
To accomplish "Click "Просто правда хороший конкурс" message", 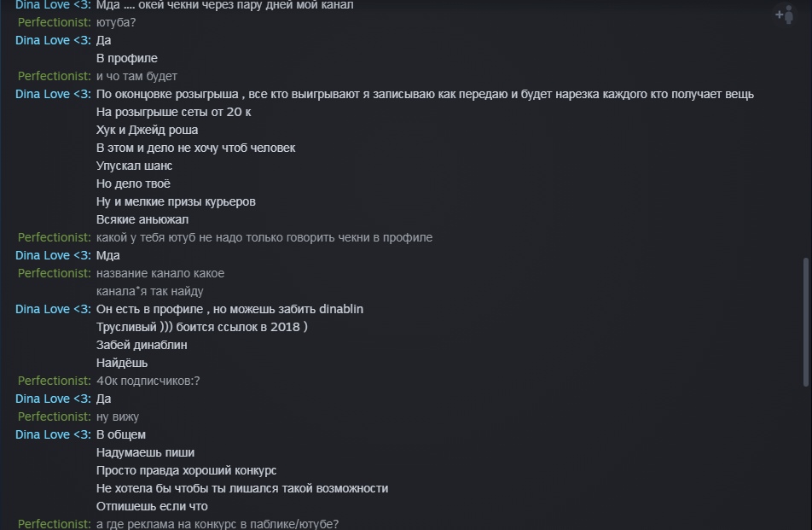I will tap(186, 471).
